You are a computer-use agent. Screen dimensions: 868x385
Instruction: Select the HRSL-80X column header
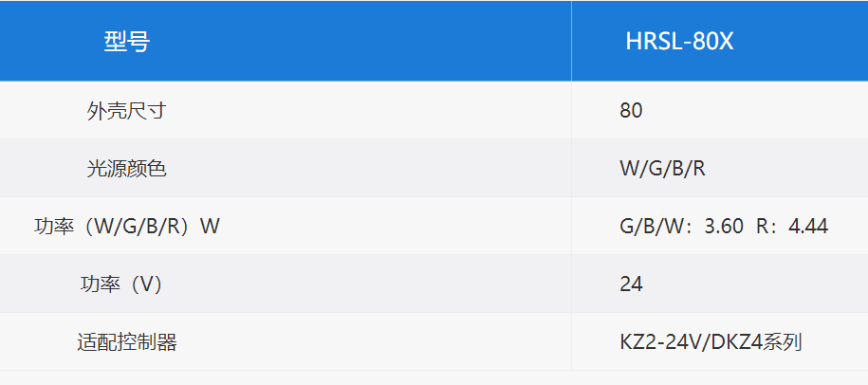(x=679, y=42)
